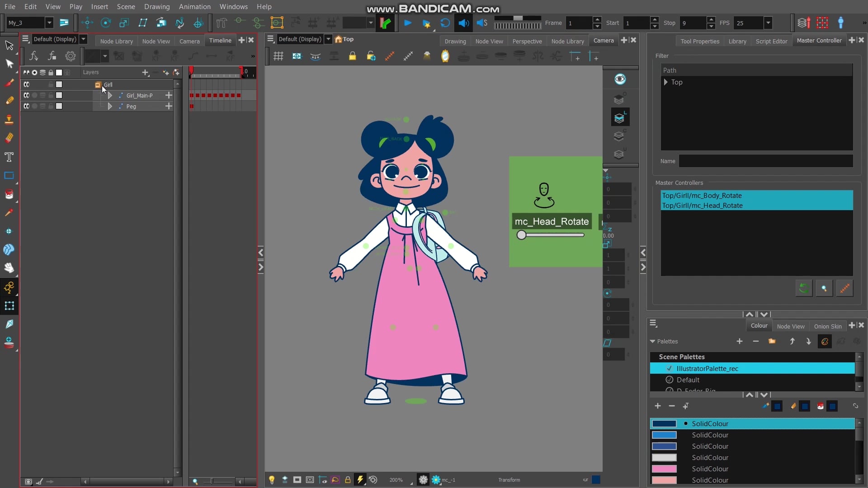Click the Frame number field
The image size is (868, 488).
[x=578, y=23]
